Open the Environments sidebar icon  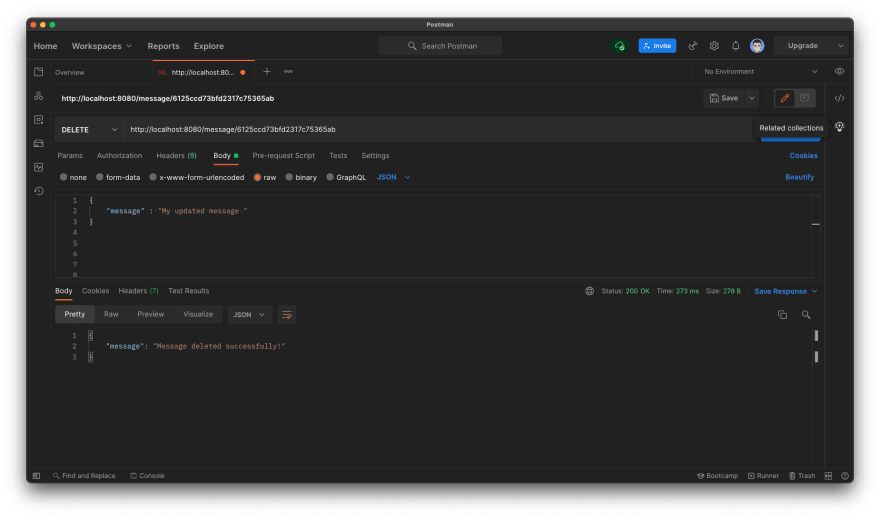(x=38, y=120)
